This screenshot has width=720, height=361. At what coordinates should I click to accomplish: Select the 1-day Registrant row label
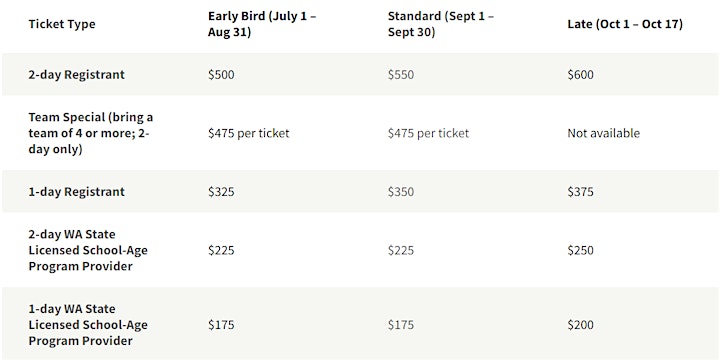76,192
